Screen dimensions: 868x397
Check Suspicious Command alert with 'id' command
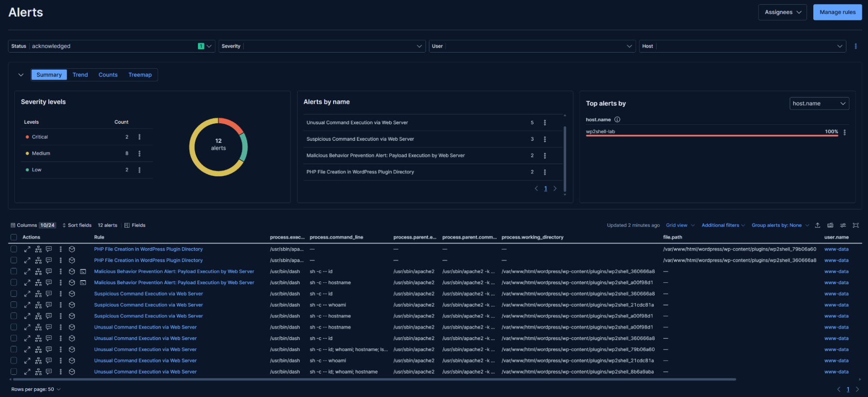click(x=14, y=294)
